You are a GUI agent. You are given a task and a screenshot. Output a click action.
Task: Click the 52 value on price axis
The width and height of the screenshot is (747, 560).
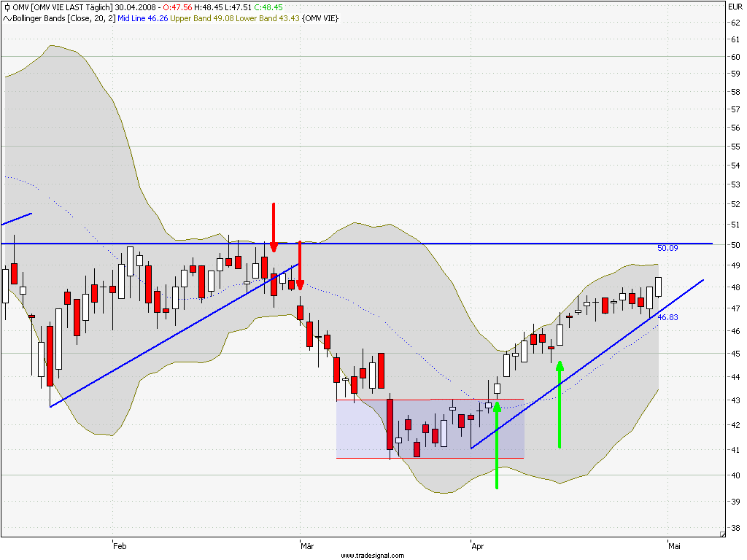(x=735, y=204)
